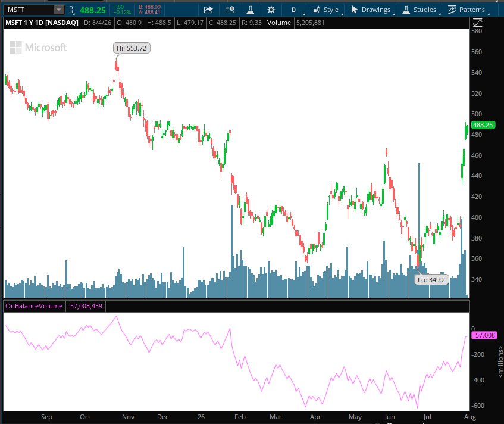
Task: Click the OBV value -57,008,439
Action: click(x=85, y=306)
